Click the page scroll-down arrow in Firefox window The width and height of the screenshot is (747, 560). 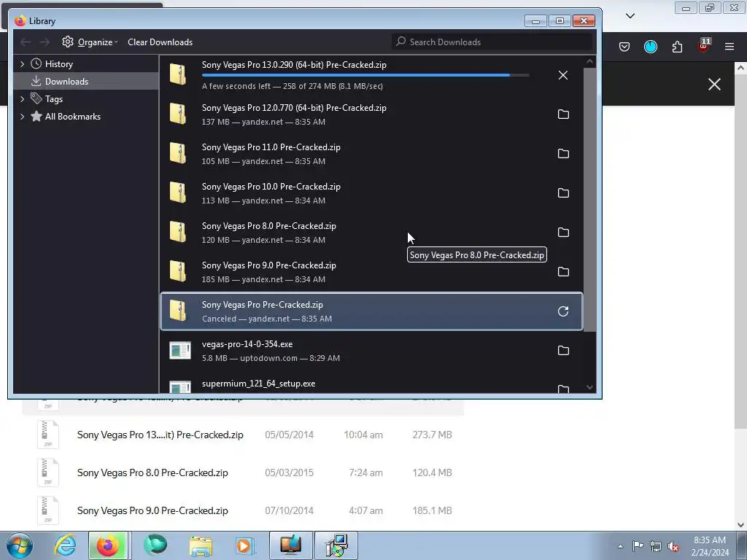coord(741,525)
